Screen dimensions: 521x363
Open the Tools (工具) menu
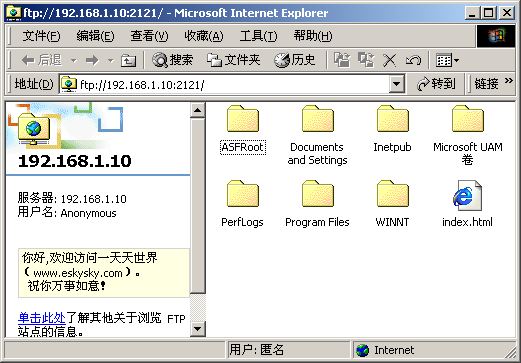click(x=258, y=36)
